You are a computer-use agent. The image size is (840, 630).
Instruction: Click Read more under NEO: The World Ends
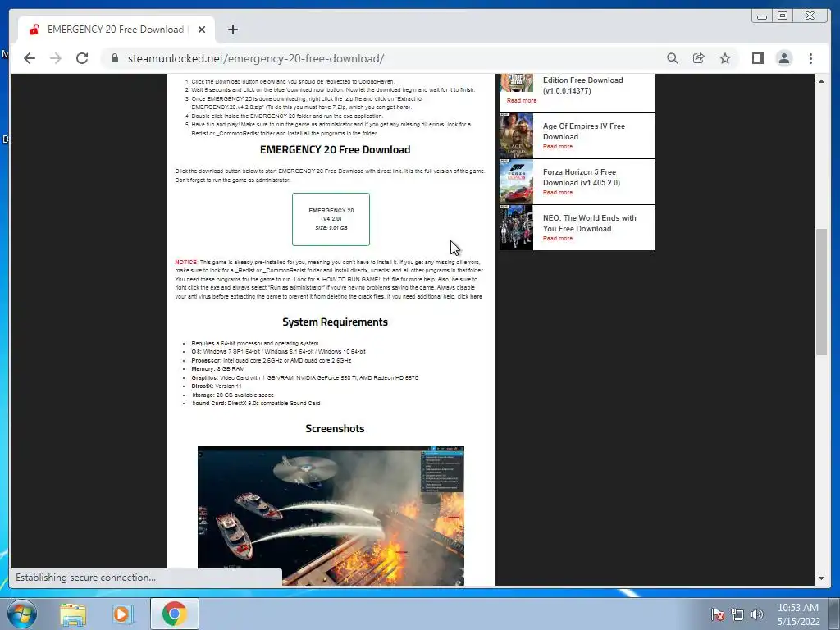[558, 239]
